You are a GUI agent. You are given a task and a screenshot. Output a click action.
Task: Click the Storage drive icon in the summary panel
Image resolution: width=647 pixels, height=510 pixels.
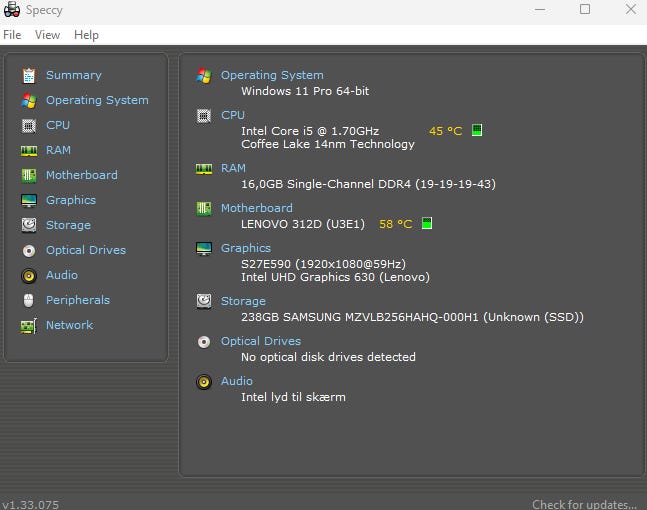click(204, 301)
